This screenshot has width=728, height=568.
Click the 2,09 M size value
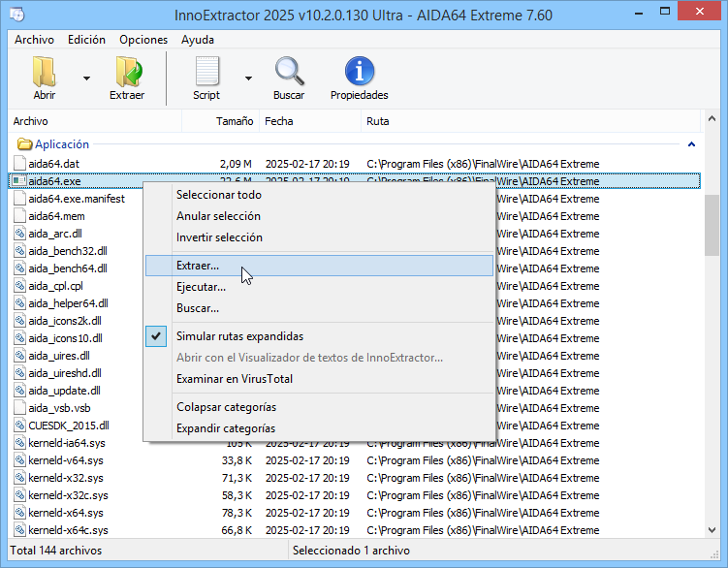pyautogui.click(x=236, y=164)
